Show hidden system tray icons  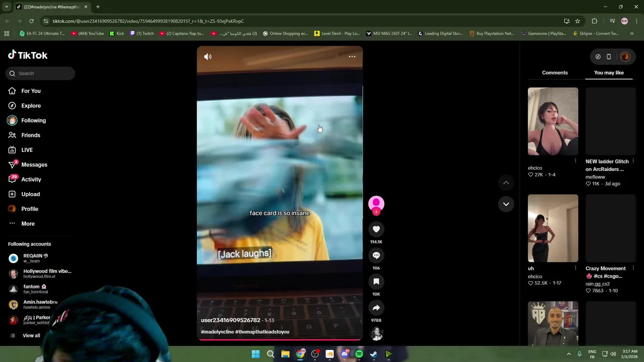click(x=569, y=354)
